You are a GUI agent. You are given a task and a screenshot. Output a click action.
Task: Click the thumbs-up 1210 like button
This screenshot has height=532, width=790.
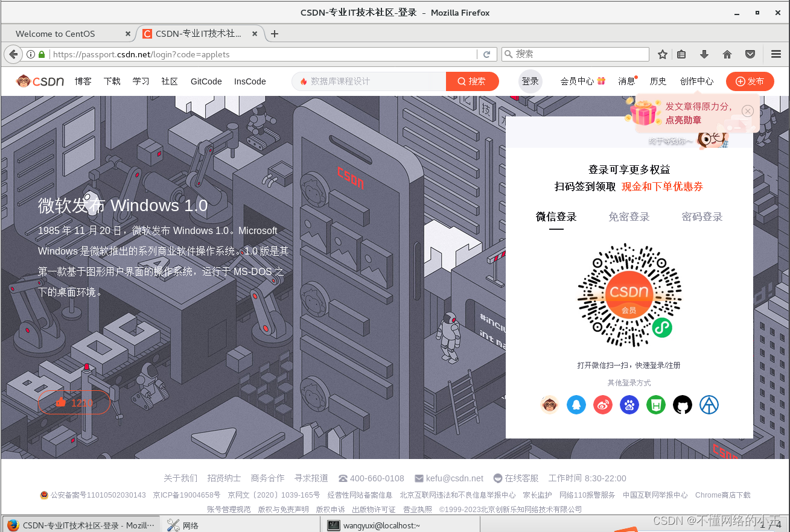[74, 402]
